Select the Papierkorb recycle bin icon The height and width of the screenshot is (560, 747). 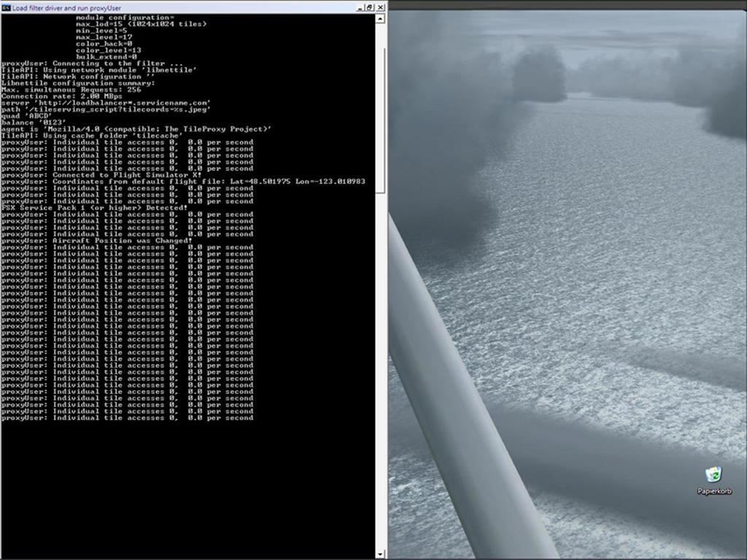click(713, 475)
